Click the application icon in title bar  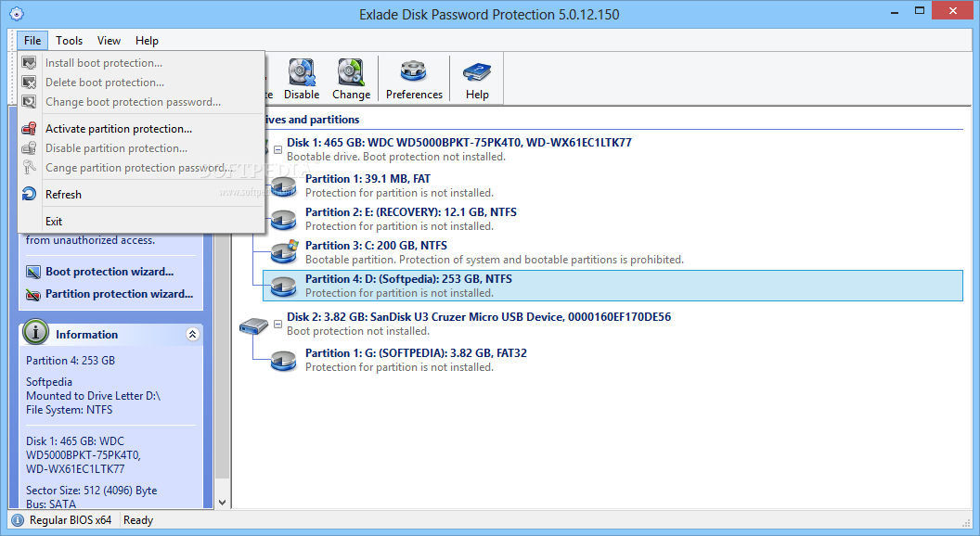click(x=17, y=14)
